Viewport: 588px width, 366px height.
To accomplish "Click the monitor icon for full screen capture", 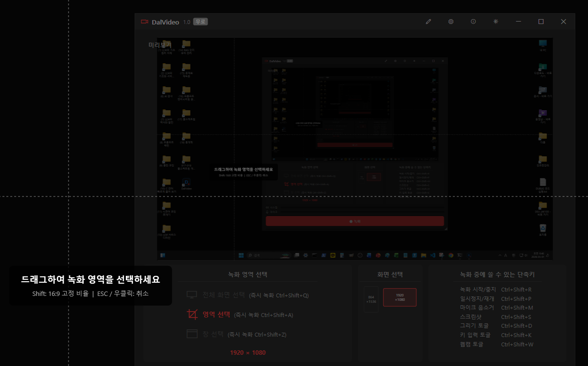I will pyautogui.click(x=192, y=295).
